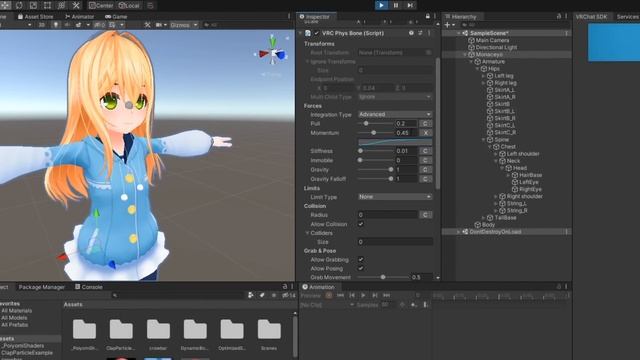This screenshot has height=360, width=640.
Task: Open VRC Phys Bone preset icon
Action: [420, 33]
